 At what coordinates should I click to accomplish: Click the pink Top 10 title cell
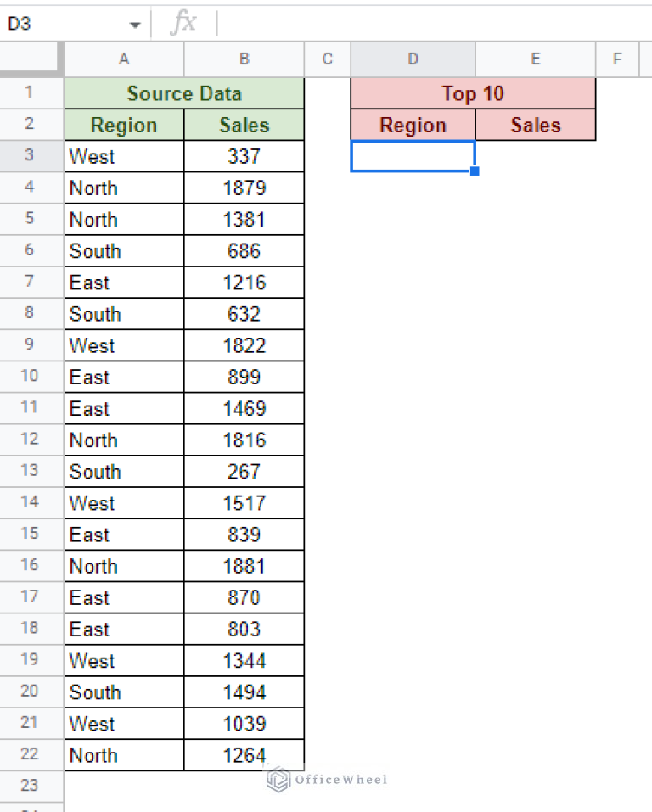click(x=473, y=92)
